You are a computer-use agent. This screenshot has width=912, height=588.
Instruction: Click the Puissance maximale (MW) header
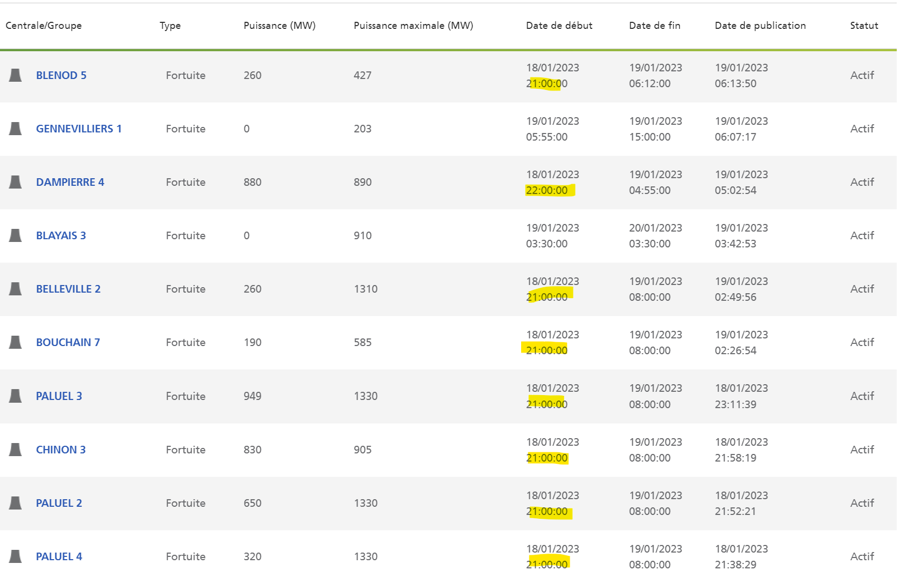(413, 26)
